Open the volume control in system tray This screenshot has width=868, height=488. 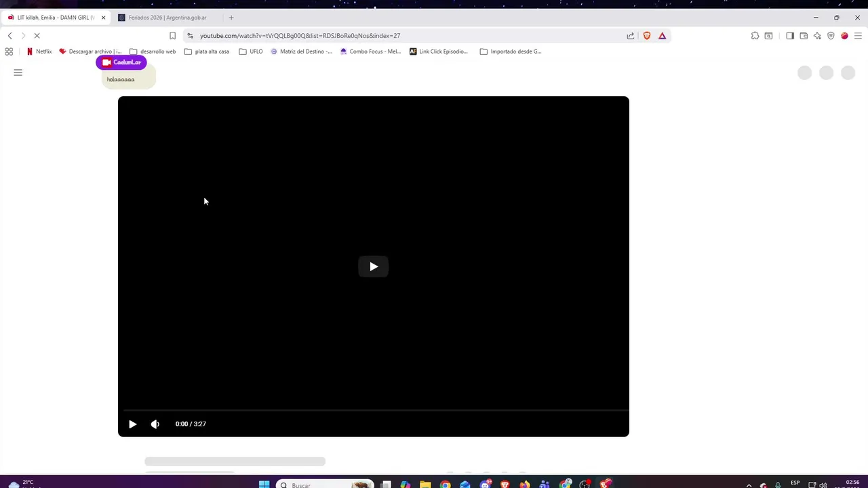click(823, 485)
